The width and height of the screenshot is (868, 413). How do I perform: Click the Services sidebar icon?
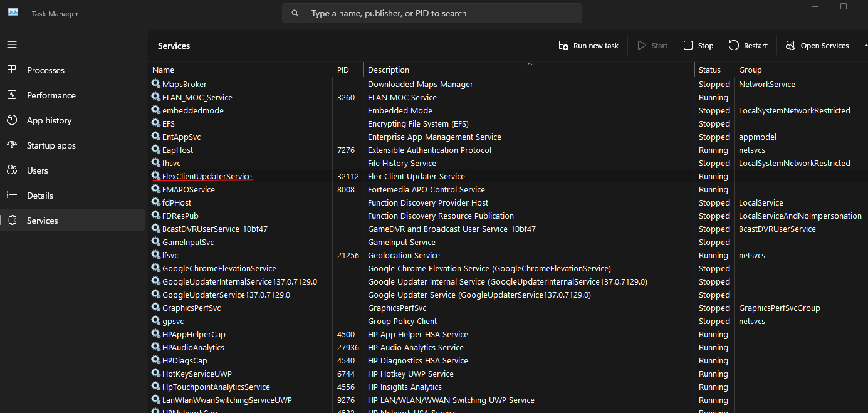(x=12, y=221)
